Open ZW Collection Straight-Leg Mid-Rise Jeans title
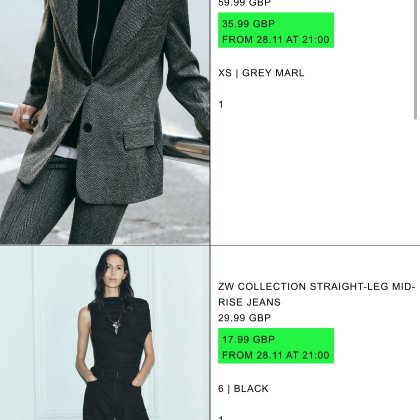The width and height of the screenshot is (420, 420). [x=316, y=294]
